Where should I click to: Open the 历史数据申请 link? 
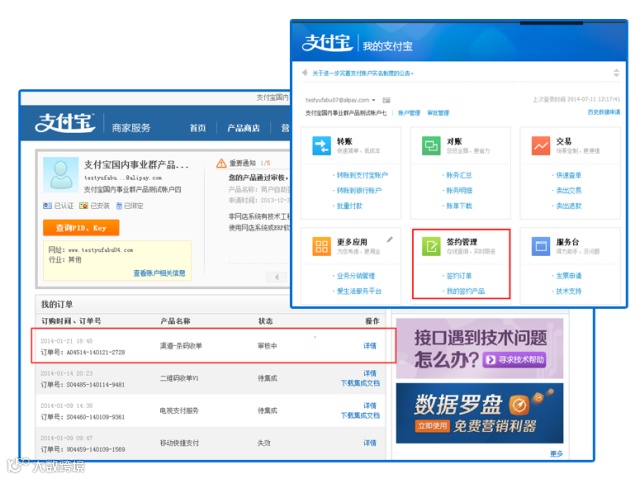[x=604, y=112]
